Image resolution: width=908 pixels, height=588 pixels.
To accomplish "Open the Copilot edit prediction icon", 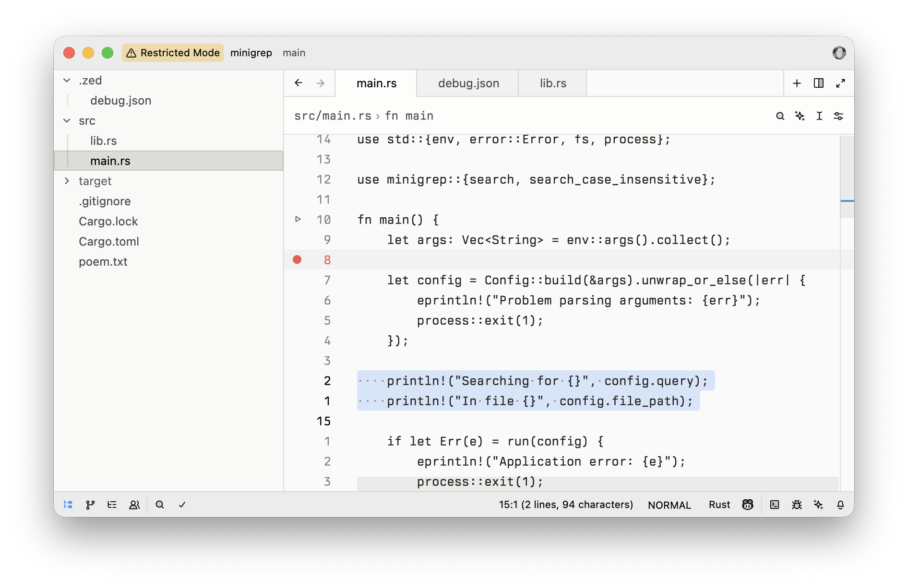I will (748, 505).
